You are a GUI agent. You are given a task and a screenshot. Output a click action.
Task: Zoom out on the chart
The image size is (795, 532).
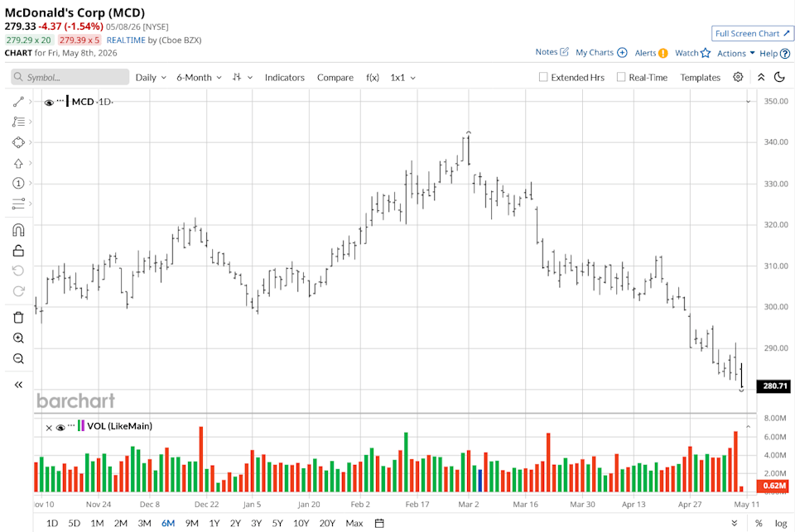18,359
